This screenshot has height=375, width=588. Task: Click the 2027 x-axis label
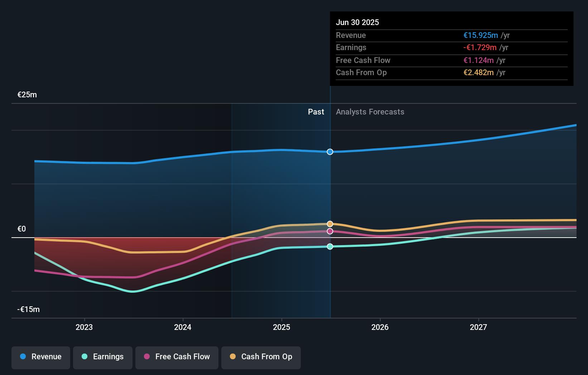click(x=478, y=327)
